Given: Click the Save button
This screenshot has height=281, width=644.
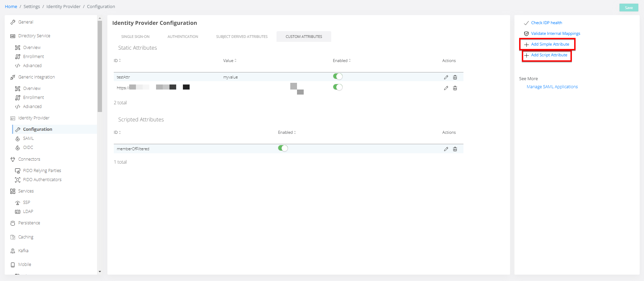Looking at the screenshot, I should coord(628,8).
